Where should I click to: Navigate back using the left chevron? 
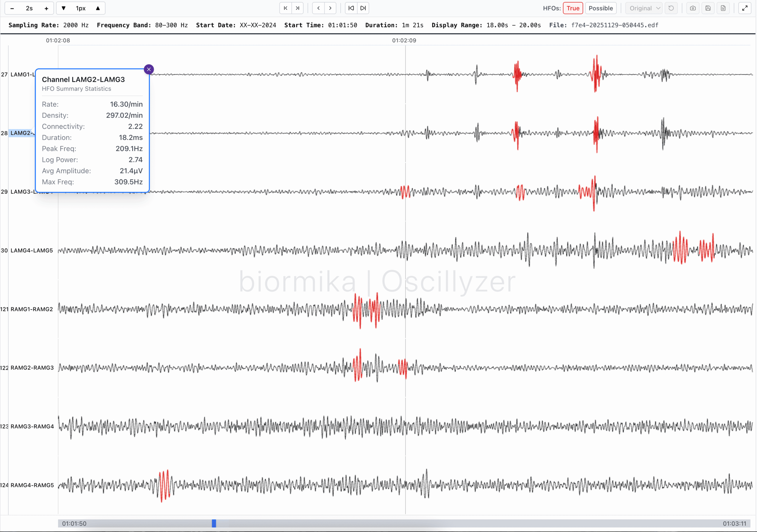[x=318, y=8]
